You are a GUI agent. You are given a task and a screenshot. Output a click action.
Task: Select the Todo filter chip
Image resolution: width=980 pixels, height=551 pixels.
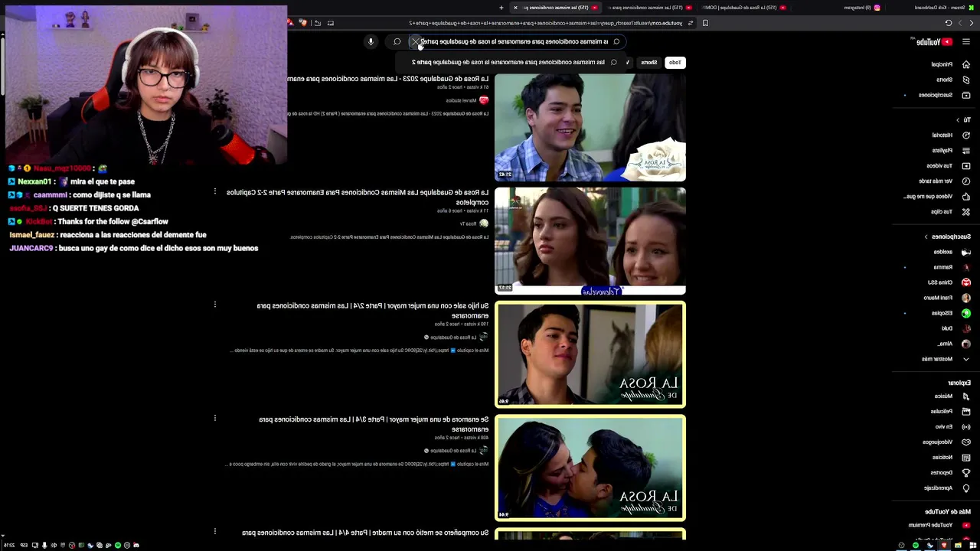point(675,62)
